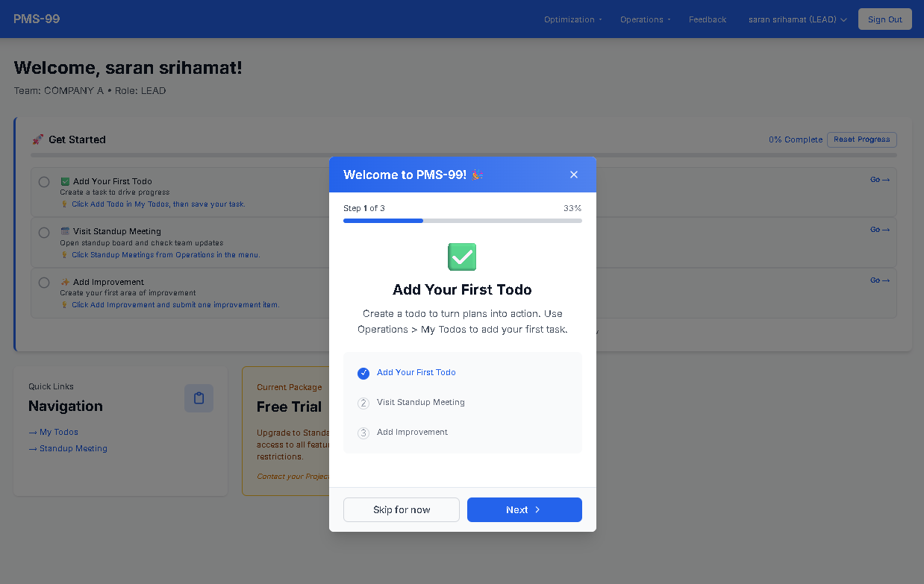Click the step 2 circle icon
The image size is (924, 584).
363,403
